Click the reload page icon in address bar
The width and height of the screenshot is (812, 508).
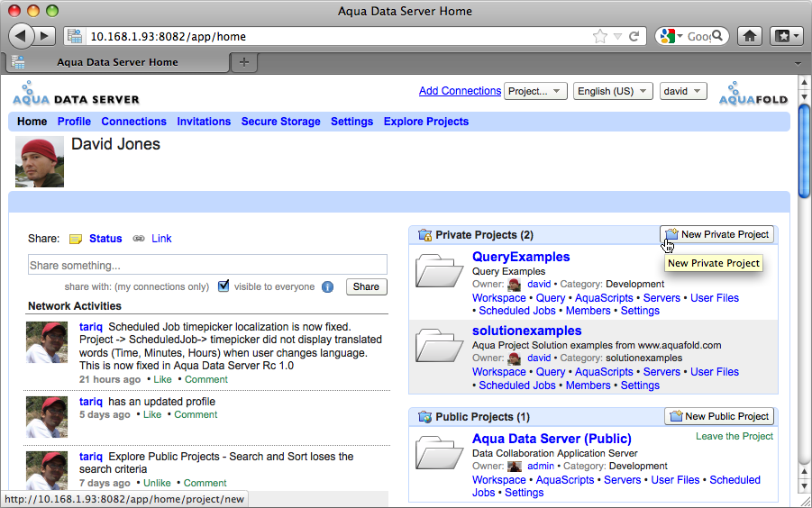click(x=634, y=36)
